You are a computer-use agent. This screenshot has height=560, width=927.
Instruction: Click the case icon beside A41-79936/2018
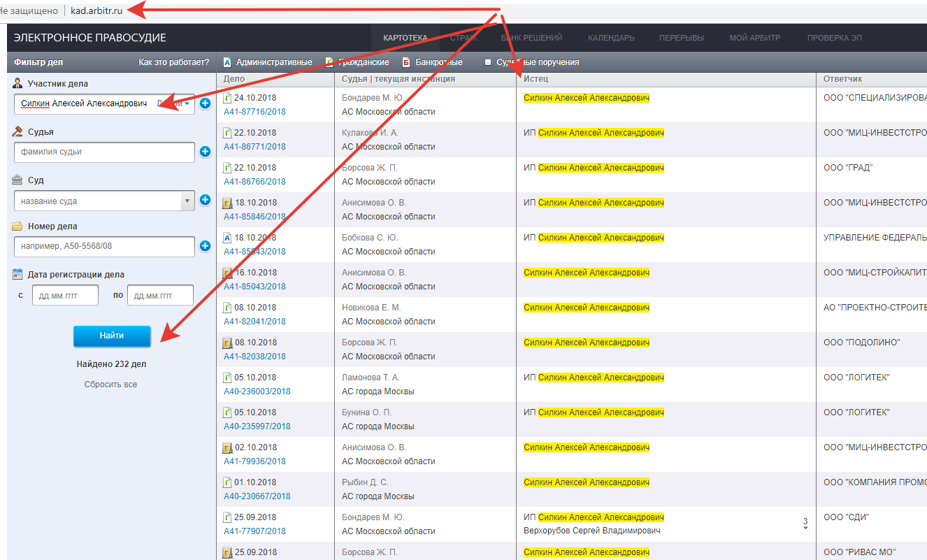coord(227,447)
